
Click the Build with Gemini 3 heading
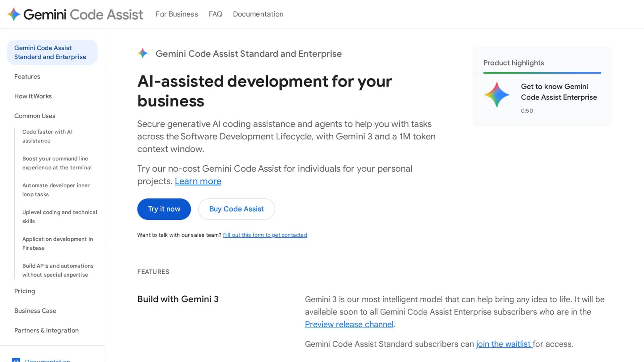(178, 299)
